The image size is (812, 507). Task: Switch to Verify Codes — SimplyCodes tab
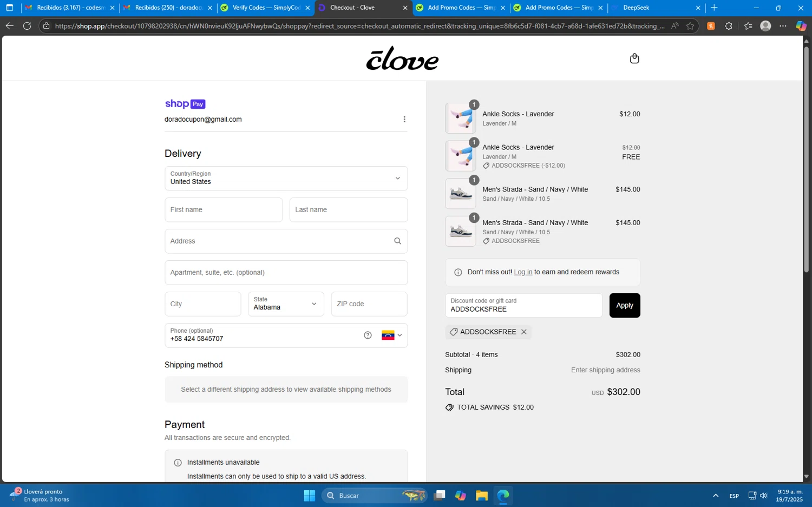[265, 8]
